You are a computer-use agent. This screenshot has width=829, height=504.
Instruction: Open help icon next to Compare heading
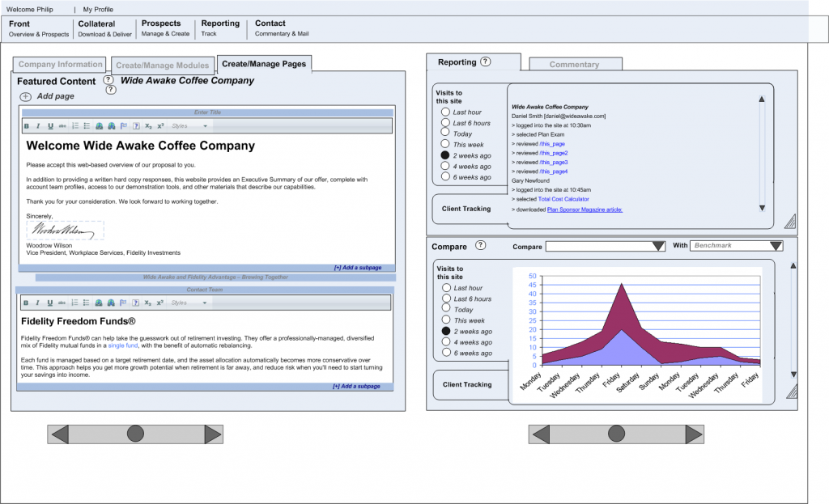click(480, 246)
